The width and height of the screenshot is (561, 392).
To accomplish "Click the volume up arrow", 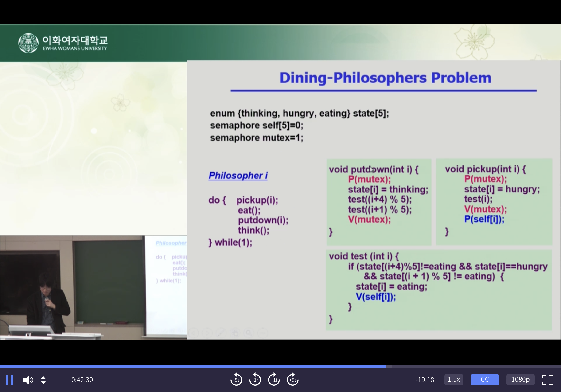I will 43,377.
